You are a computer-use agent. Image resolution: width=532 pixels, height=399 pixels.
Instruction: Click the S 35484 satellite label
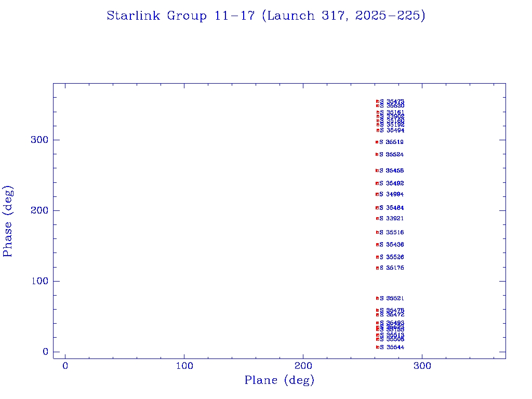pyautogui.click(x=392, y=208)
